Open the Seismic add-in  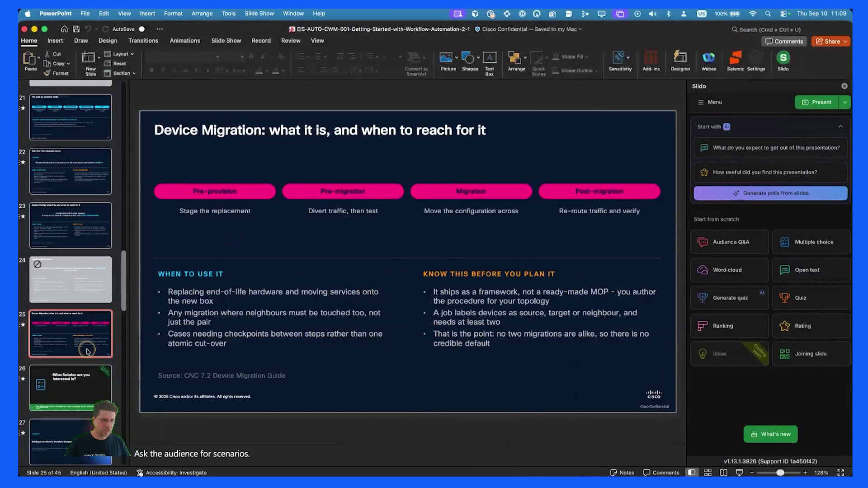(735, 61)
